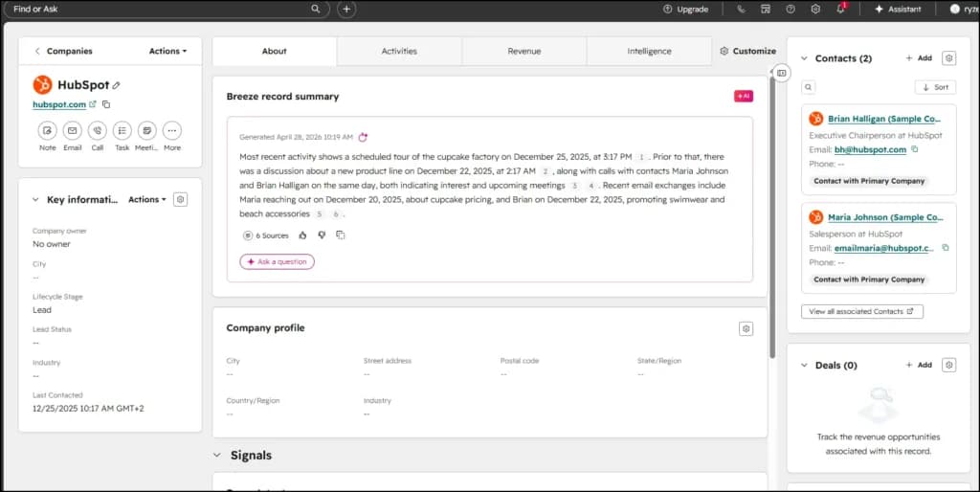The height and width of the screenshot is (492, 980).
Task: Copy the hubspot.com domain
Action: [x=106, y=104]
